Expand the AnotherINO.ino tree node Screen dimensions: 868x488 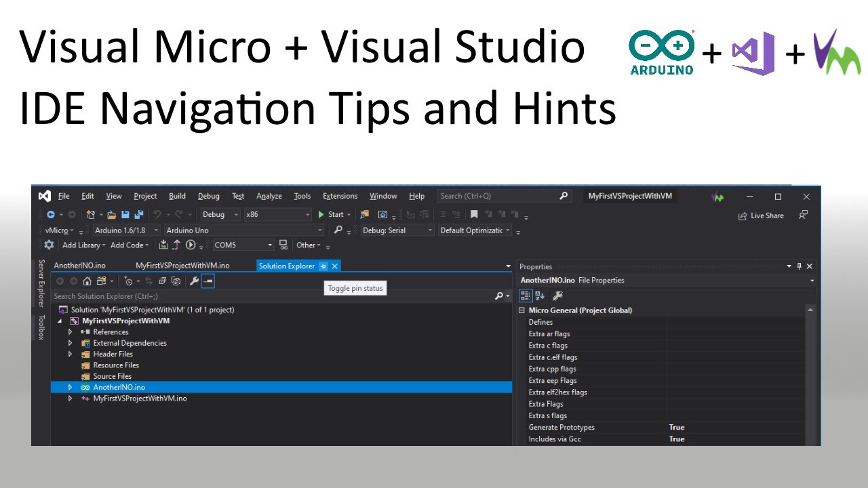(70, 387)
